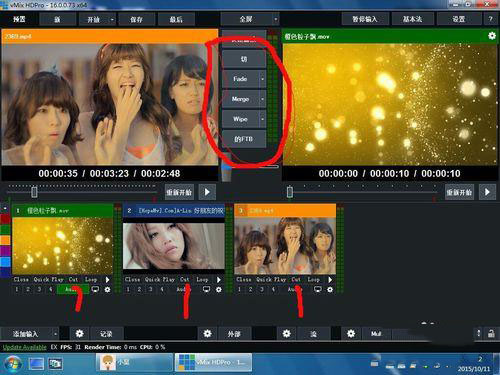
Task: Open gear settings next to 添加输入
Action: 79,333
